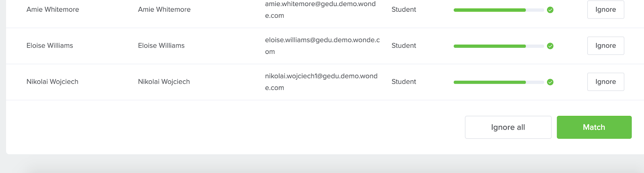Click the green checkmark icon for Nikolai Wojciech
The width and height of the screenshot is (644, 173).
(x=550, y=82)
